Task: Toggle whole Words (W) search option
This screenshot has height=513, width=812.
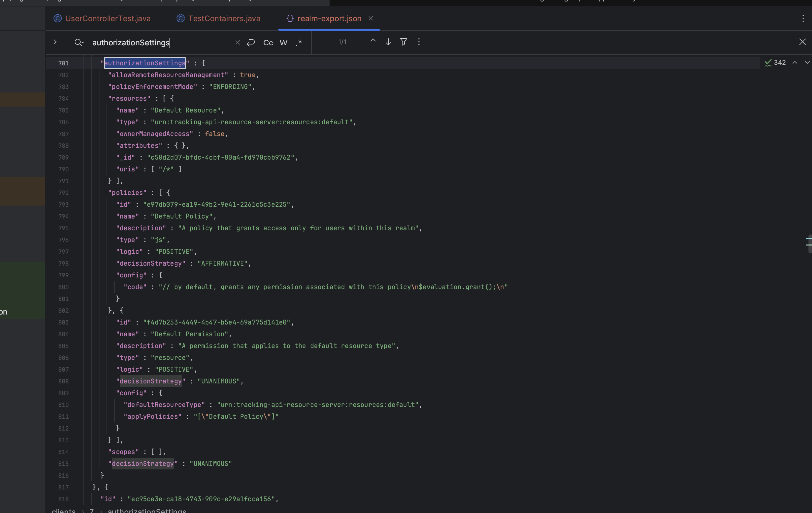Action: coord(283,42)
